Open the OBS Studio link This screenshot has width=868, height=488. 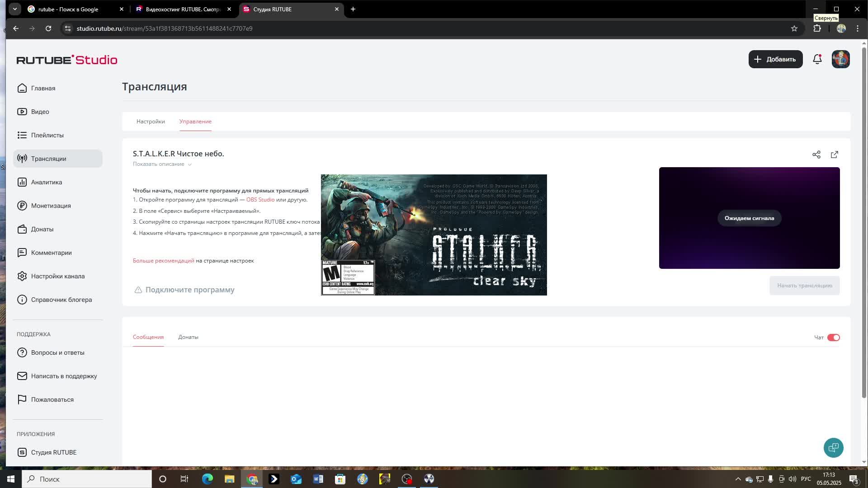tap(259, 199)
